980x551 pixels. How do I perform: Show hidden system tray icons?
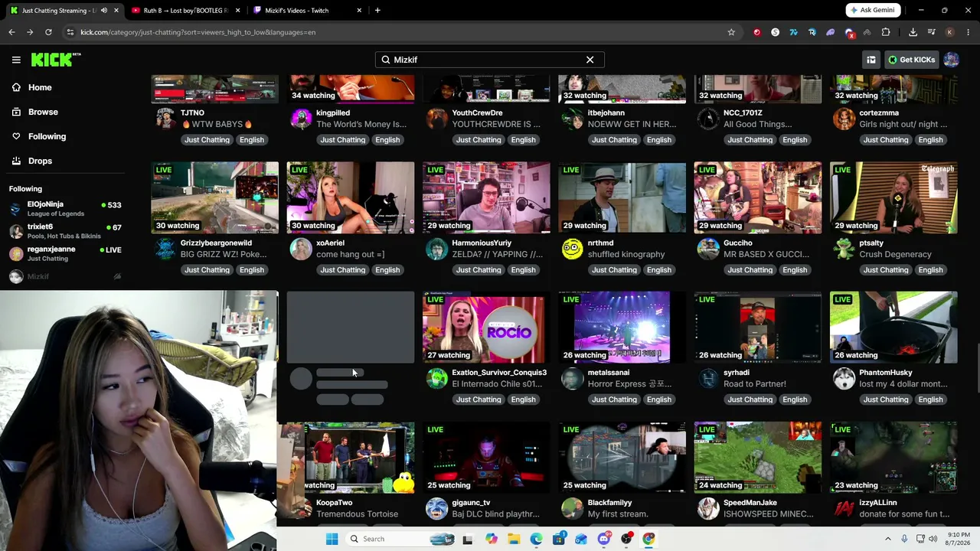coord(888,539)
